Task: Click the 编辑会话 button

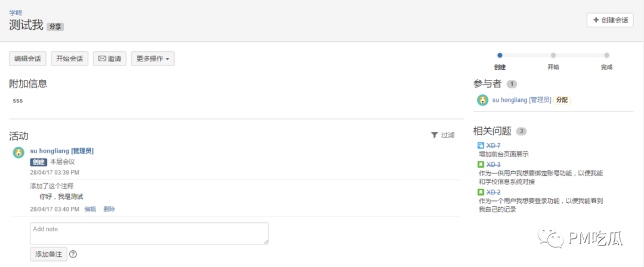Action: 28,59
